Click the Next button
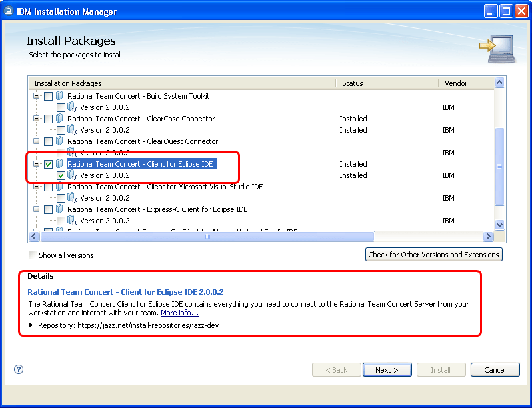 tap(387, 370)
